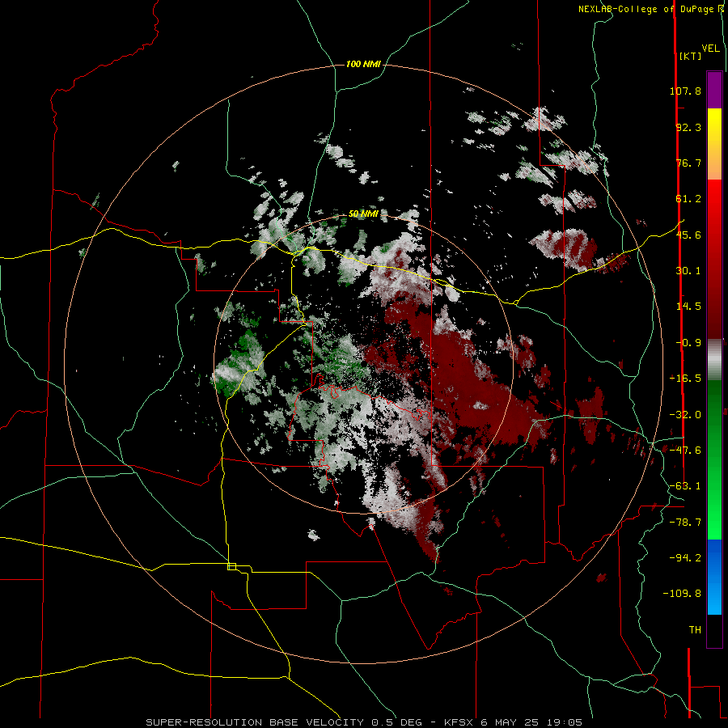
Task: Click the VEL legend title
Action: [x=710, y=49]
